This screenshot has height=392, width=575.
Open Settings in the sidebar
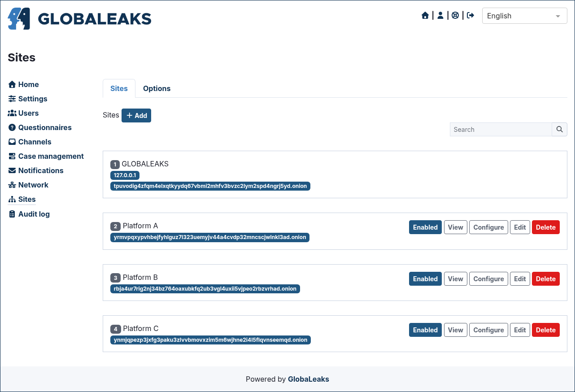28,99
